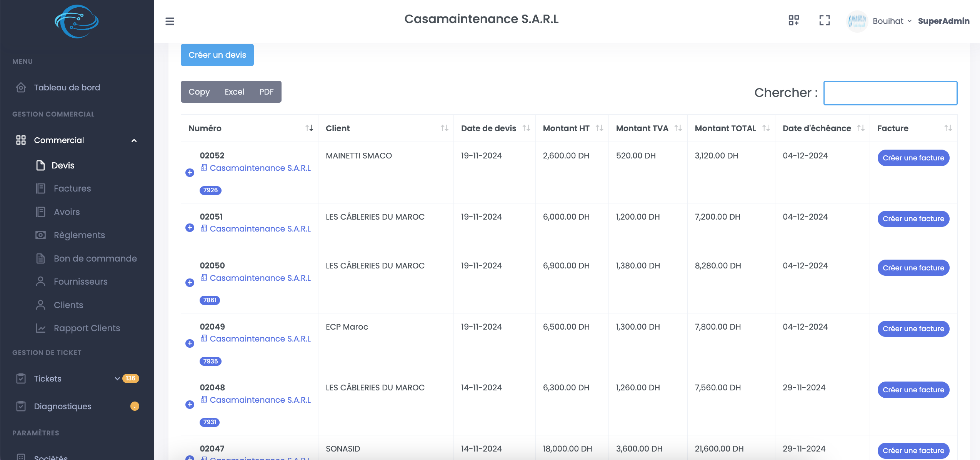Sort by Montant TOTAL column
This screenshot has width=980, height=460.
click(x=731, y=128)
